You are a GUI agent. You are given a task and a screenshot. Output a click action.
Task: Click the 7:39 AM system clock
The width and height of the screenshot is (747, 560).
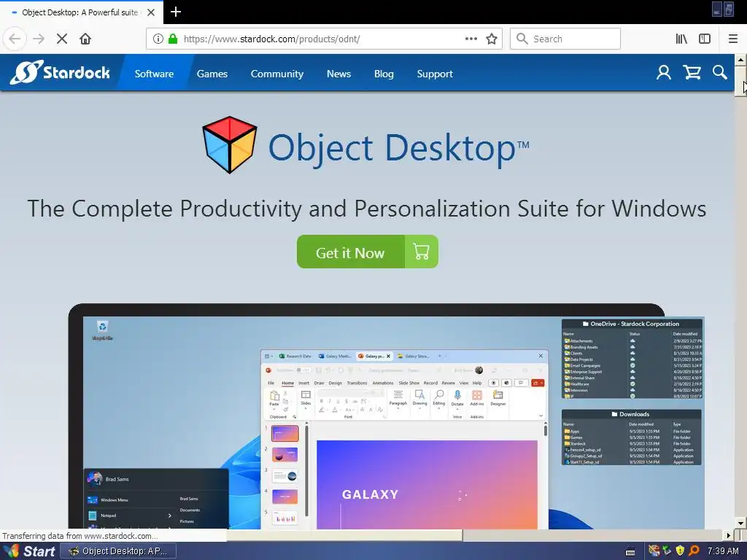pyautogui.click(x=723, y=551)
